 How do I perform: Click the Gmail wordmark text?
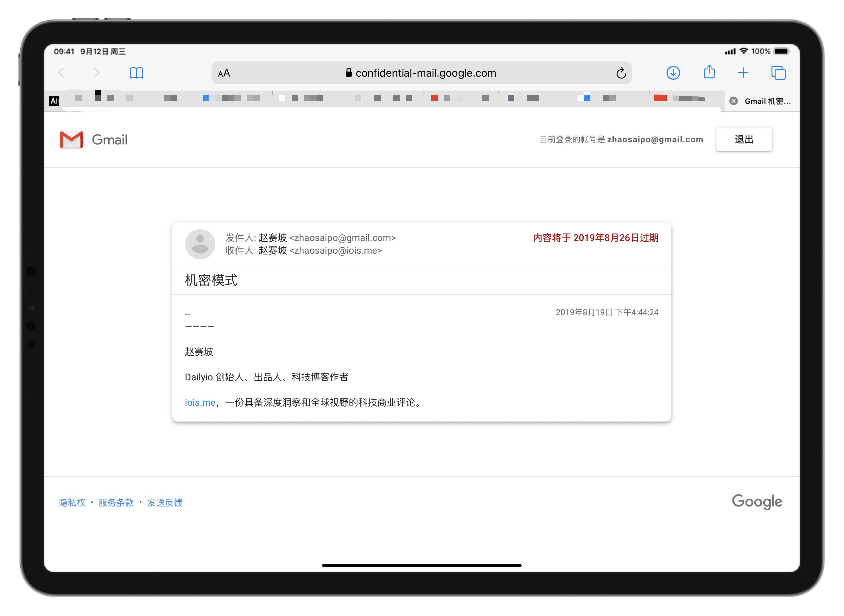pyautogui.click(x=110, y=140)
